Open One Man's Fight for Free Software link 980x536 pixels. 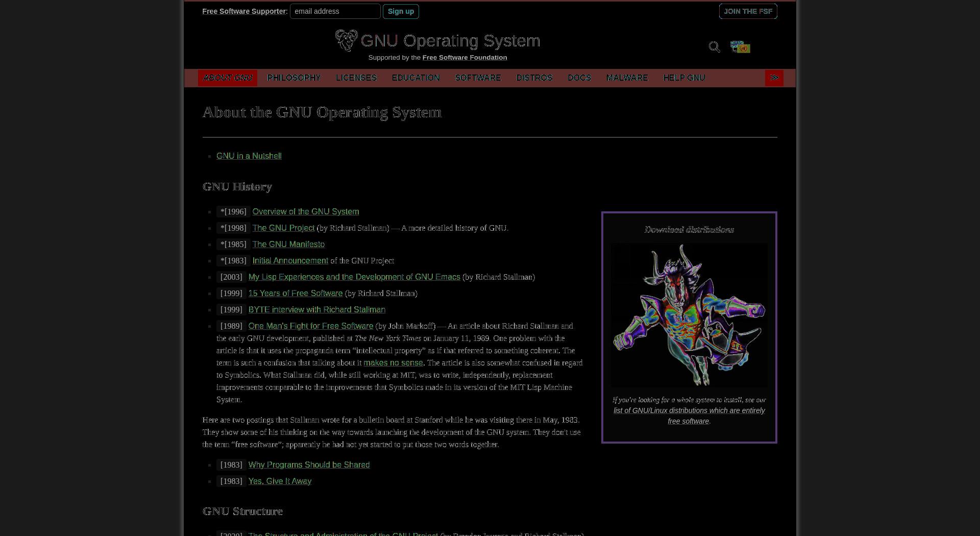pyautogui.click(x=311, y=326)
